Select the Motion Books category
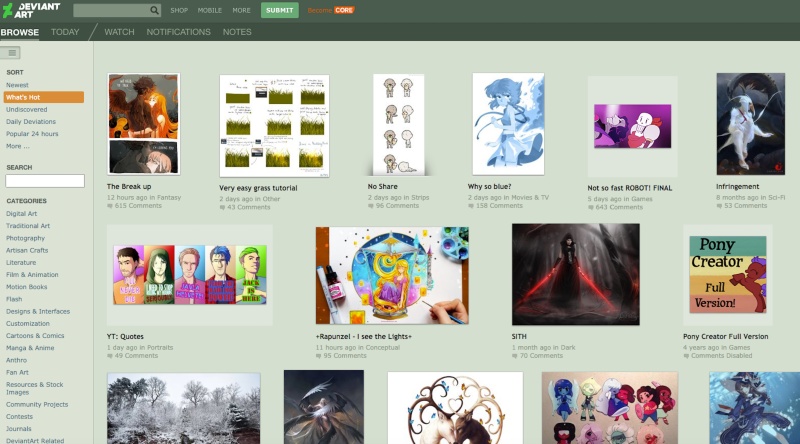This screenshot has width=800, height=444. click(x=27, y=287)
